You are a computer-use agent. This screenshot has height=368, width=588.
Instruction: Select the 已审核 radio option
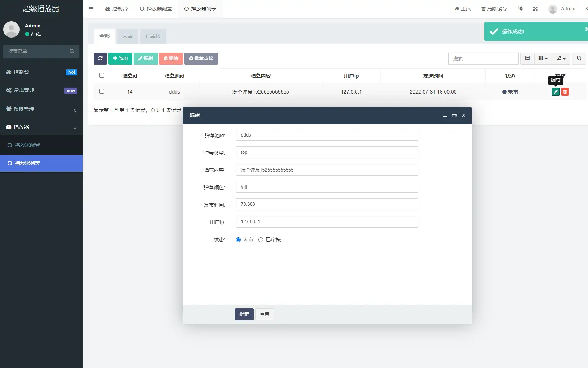pyautogui.click(x=261, y=240)
